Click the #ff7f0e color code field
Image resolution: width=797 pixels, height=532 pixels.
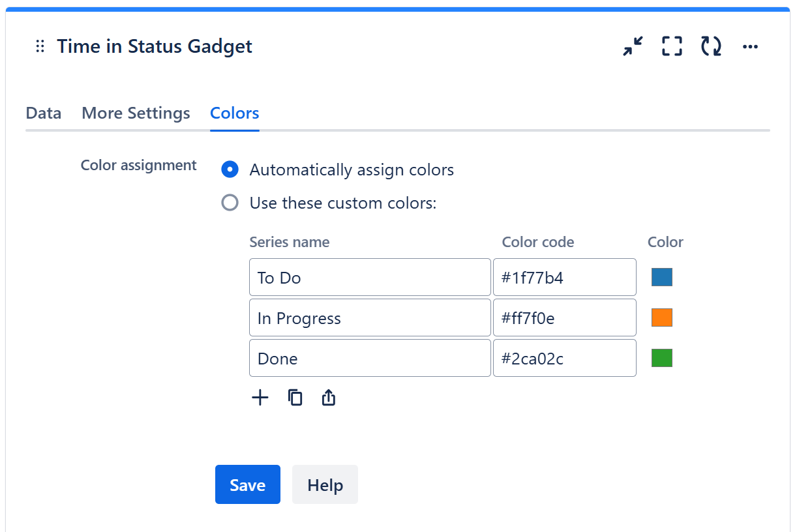[x=564, y=318]
